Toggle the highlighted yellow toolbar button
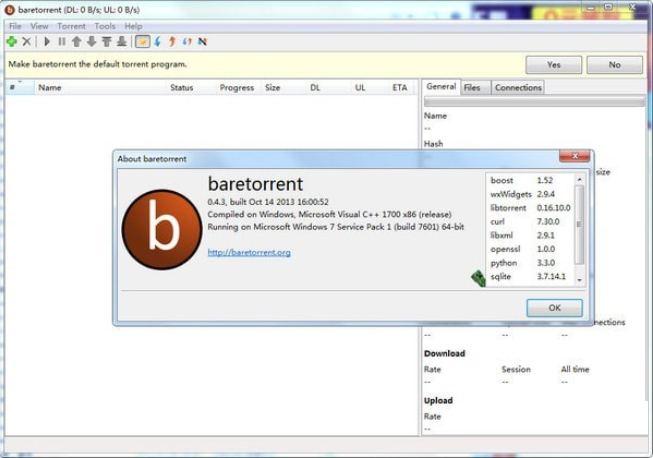Viewport: 653px width, 458px height. [x=142, y=42]
